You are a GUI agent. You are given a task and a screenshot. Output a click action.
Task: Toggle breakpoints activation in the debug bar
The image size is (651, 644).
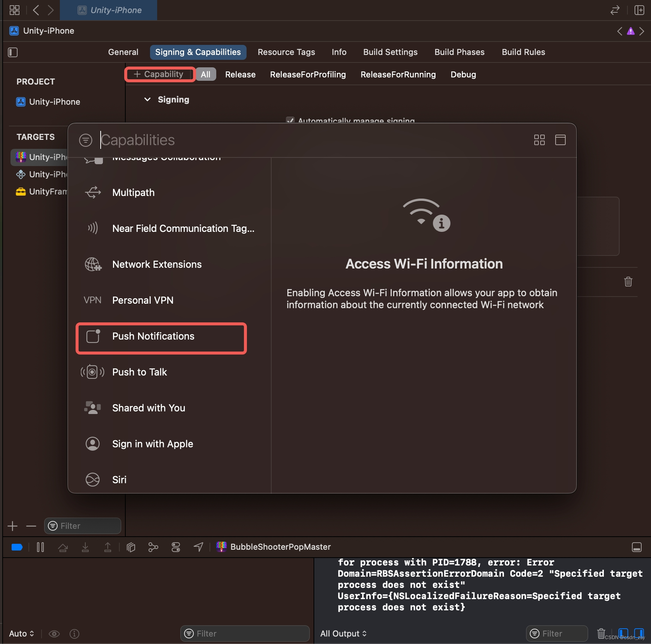click(16, 547)
